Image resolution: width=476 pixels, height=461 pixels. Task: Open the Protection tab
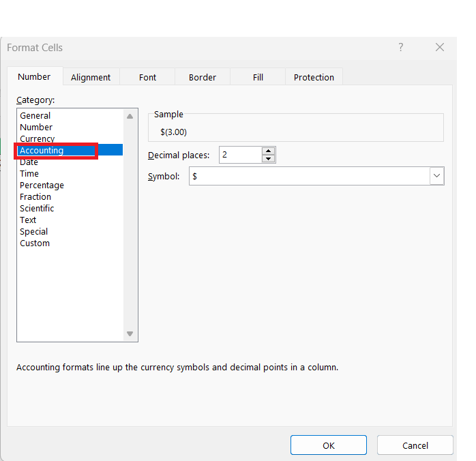(x=314, y=77)
